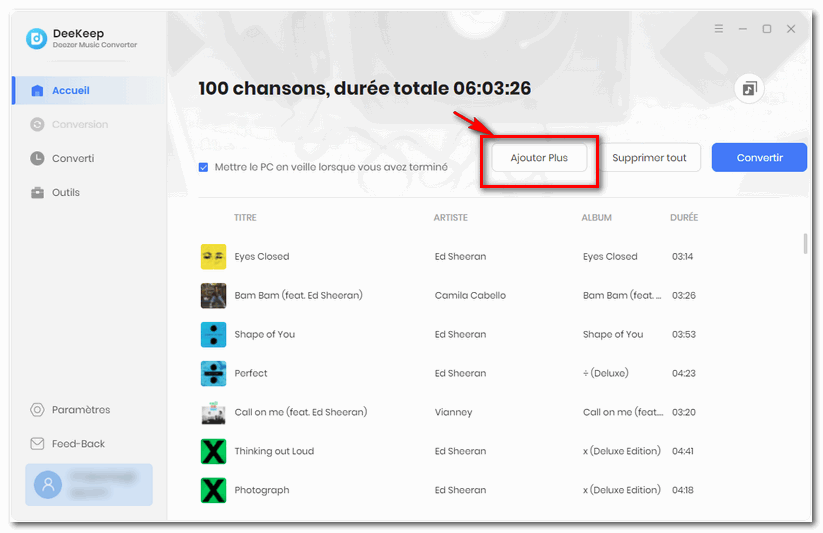823x533 pixels.
Task: Click the Accueil house icon
Action: coord(37,90)
